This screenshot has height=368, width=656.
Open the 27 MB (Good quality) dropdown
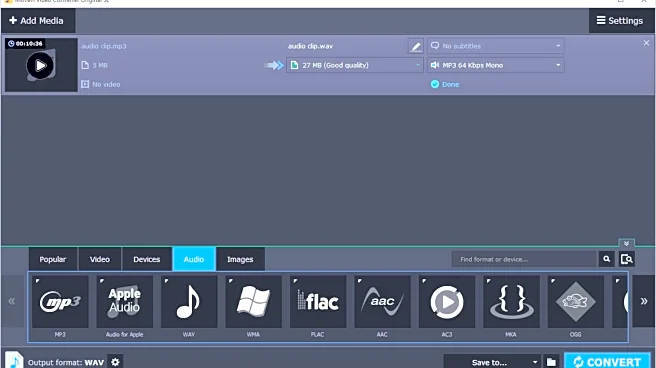point(354,65)
